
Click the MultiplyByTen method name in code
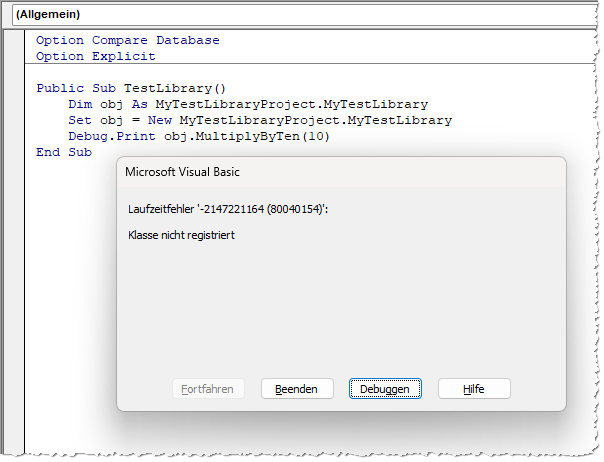(x=248, y=136)
